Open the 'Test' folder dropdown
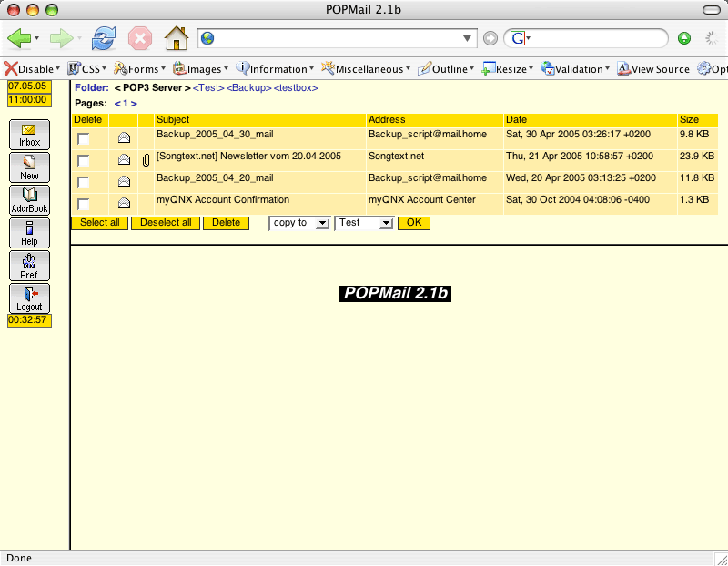The image size is (728, 566). pyautogui.click(x=364, y=223)
